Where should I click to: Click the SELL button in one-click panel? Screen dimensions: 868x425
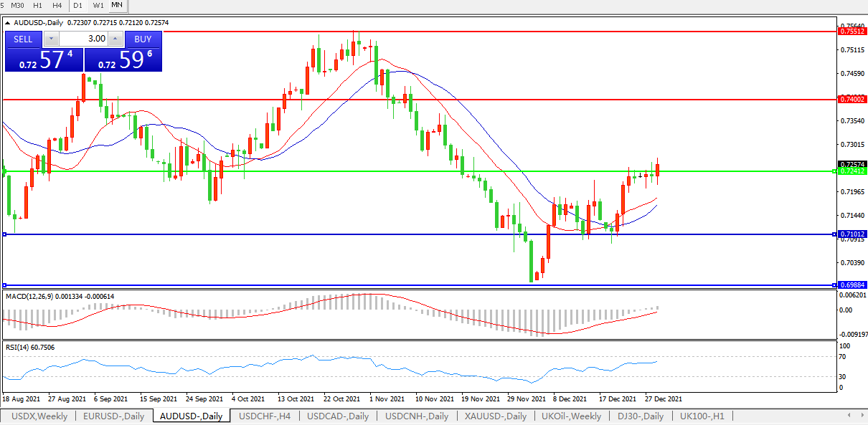(x=23, y=39)
